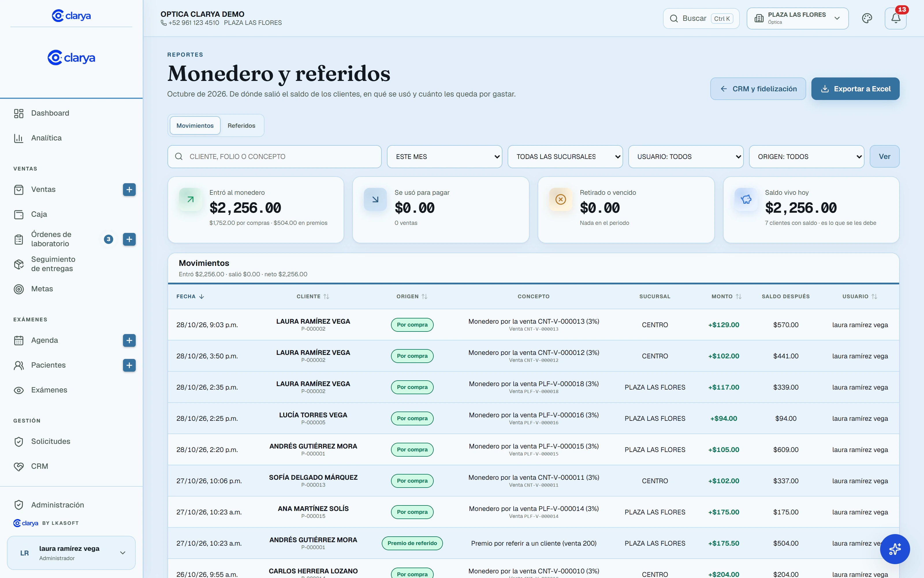This screenshot has height=578, width=924.
Task: Click the cliente, folio o concepto field
Action: [x=275, y=156]
